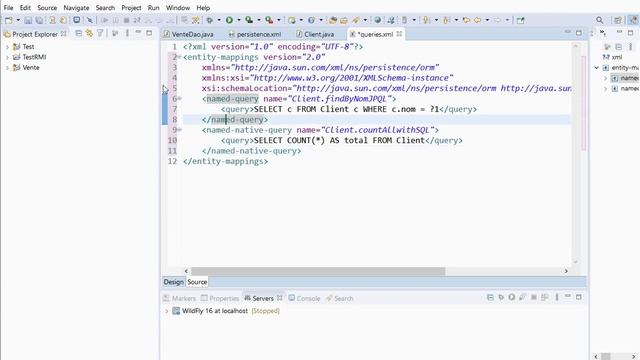Expand the Vente project node
Viewport: 640px width, 360px height.
pos(7,68)
